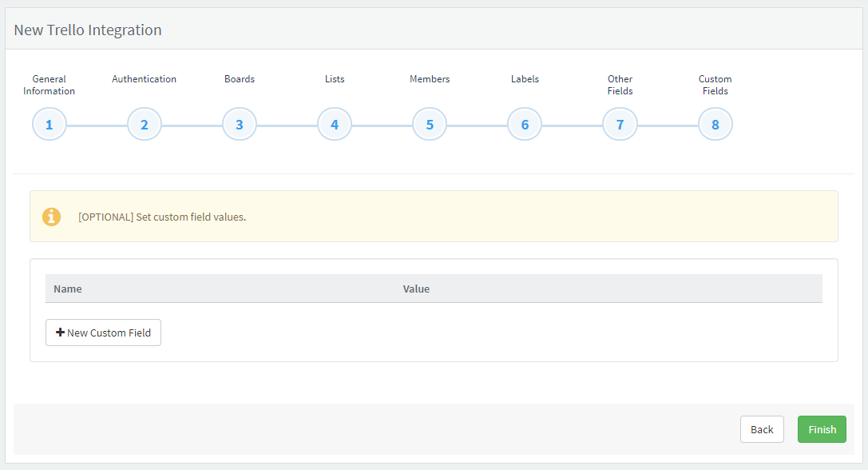Click the Name column header
The height and width of the screenshot is (470, 868).
[x=68, y=289]
